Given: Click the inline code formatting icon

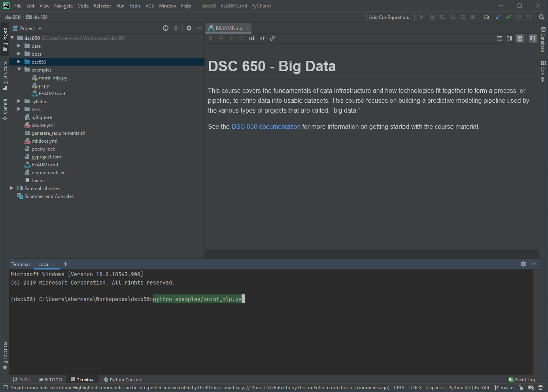Looking at the screenshot, I should pyautogui.click(x=242, y=38).
